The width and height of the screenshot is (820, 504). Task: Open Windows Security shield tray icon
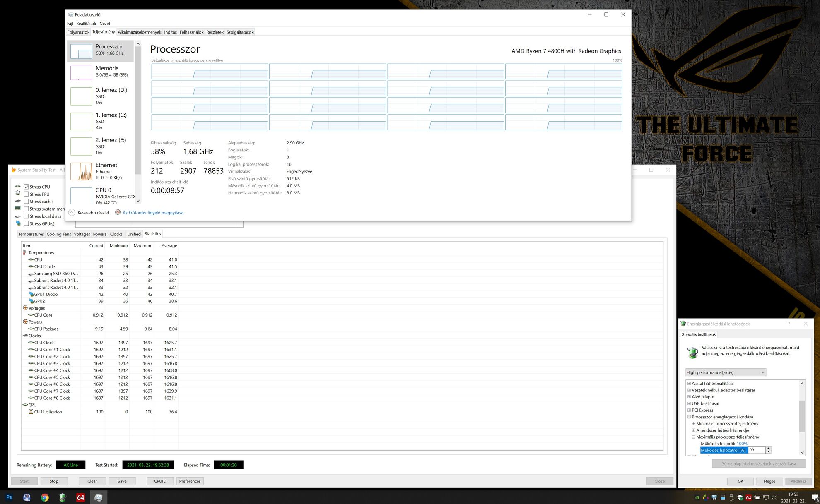click(x=740, y=497)
